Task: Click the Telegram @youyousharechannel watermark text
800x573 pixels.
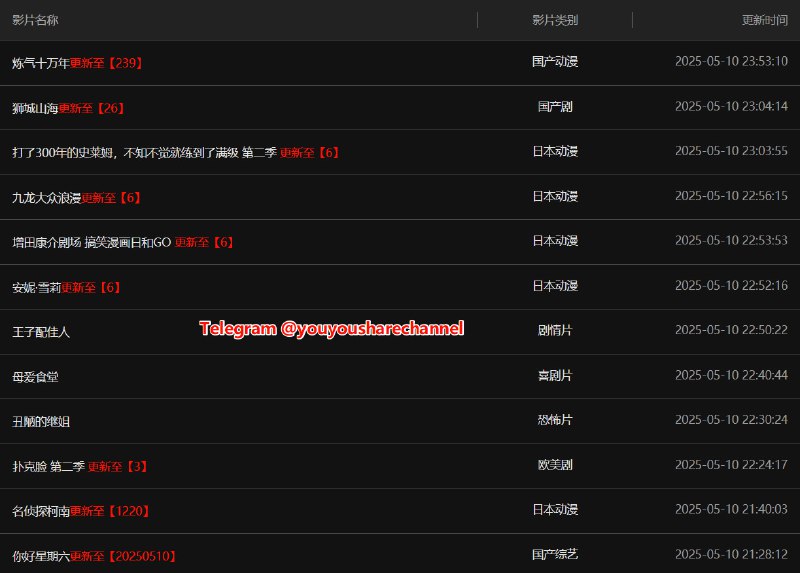Action: point(332,328)
